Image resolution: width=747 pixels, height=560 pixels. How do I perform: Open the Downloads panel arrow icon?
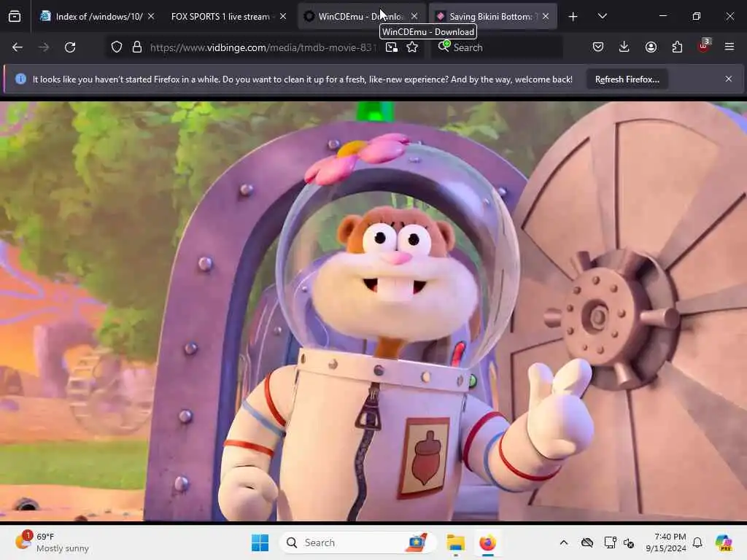(x=624, y=47)
